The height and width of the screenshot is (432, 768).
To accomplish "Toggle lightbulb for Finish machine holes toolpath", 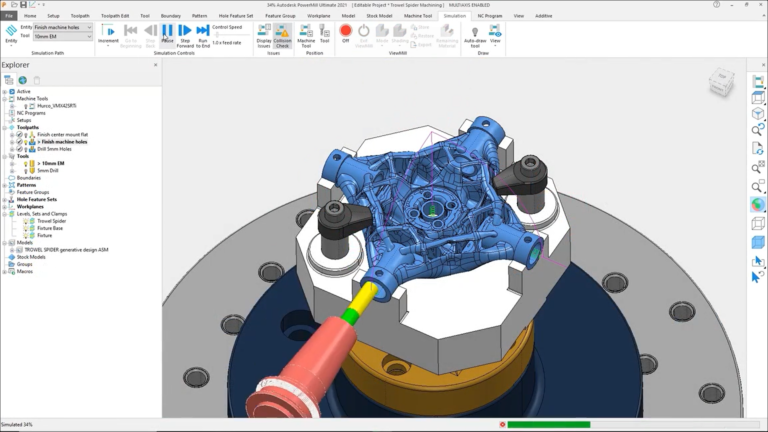I will (26, 142).
